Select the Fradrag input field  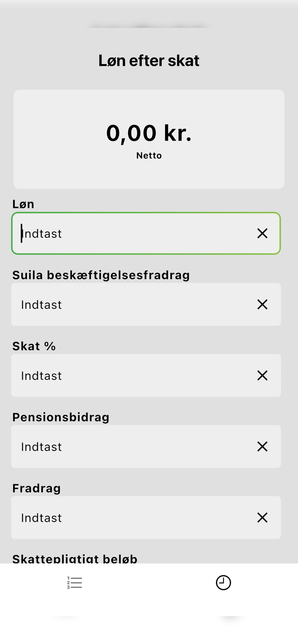(146, 517)
